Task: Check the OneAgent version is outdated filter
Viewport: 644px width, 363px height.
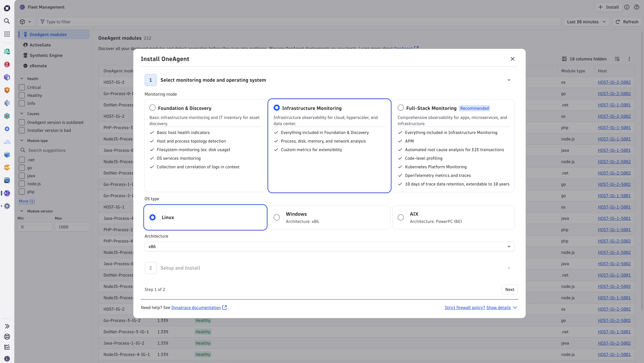Action: pyautogui.click(x=22, y=122)
